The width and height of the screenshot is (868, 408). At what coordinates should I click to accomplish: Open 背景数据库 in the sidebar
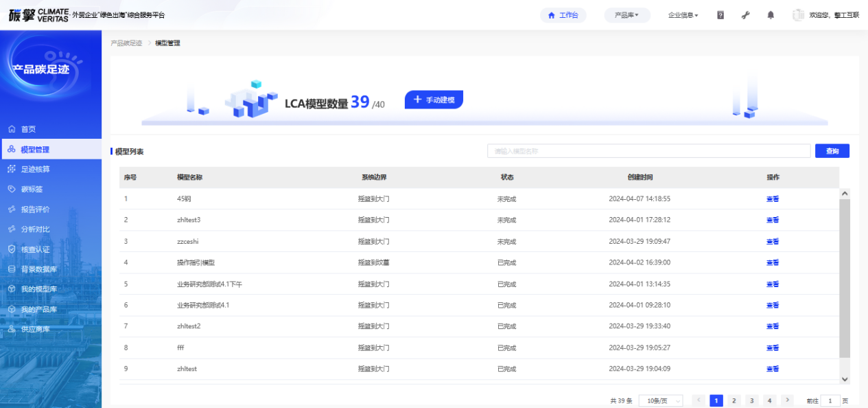38,269
